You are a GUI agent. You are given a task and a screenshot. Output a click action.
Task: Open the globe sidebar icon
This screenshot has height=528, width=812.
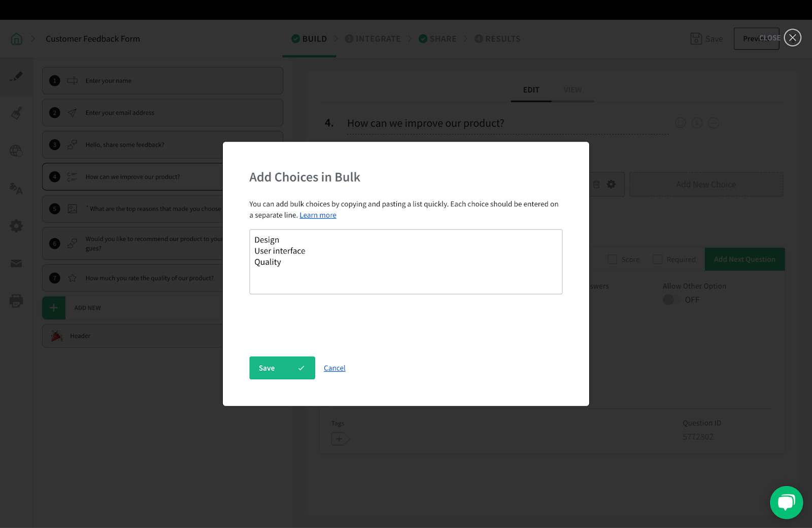click(16, 151)
